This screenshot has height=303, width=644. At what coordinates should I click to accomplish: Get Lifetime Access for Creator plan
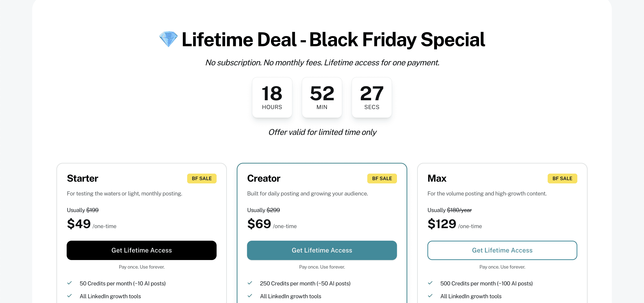pos(322,250)
